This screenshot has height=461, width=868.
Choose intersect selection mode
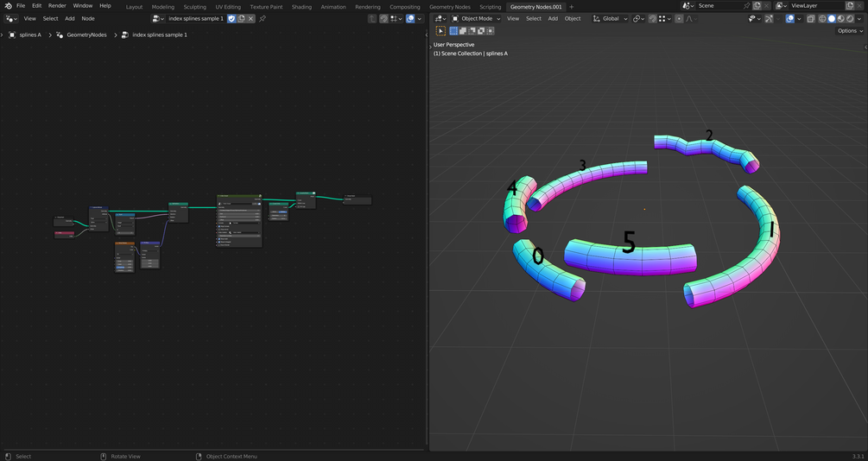coord(490,31)
